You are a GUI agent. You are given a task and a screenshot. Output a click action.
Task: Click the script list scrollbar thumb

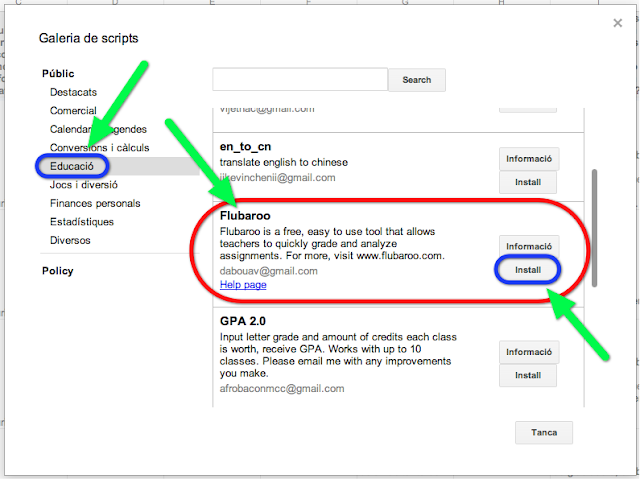coord(594,228)
